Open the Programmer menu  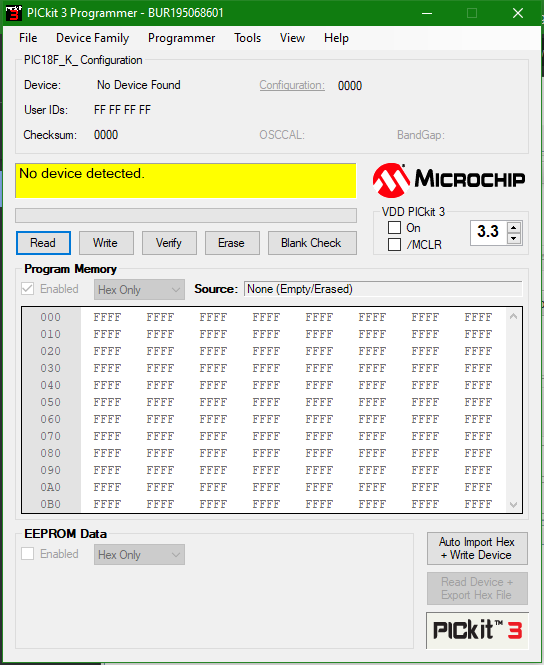point(181,38)
